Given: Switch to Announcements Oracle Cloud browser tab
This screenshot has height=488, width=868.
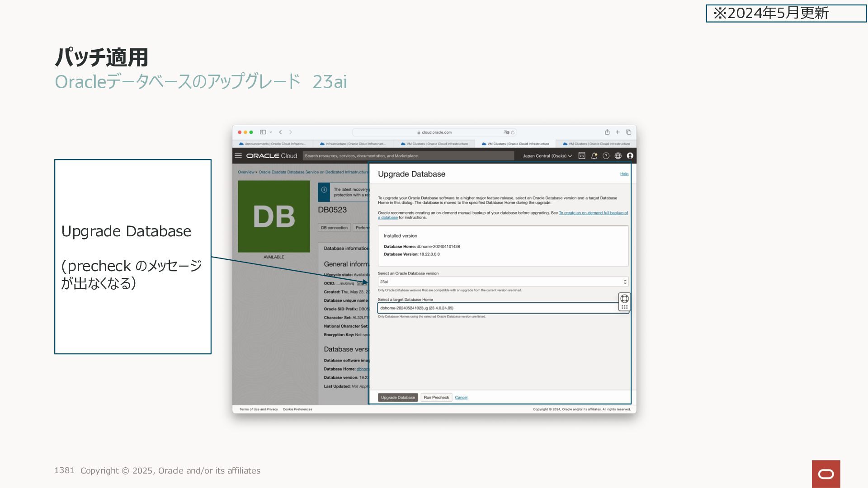Looking at the screenshot, I should pos(273,144).
